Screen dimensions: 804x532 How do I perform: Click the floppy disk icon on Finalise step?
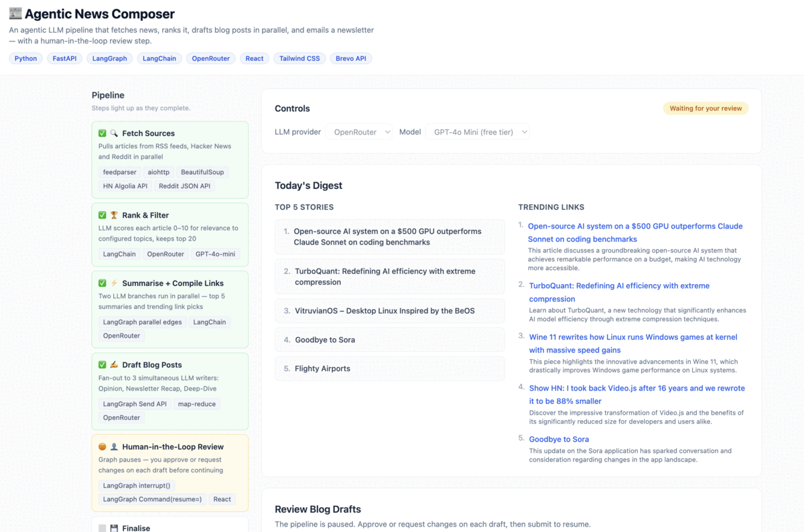[115, 527]
